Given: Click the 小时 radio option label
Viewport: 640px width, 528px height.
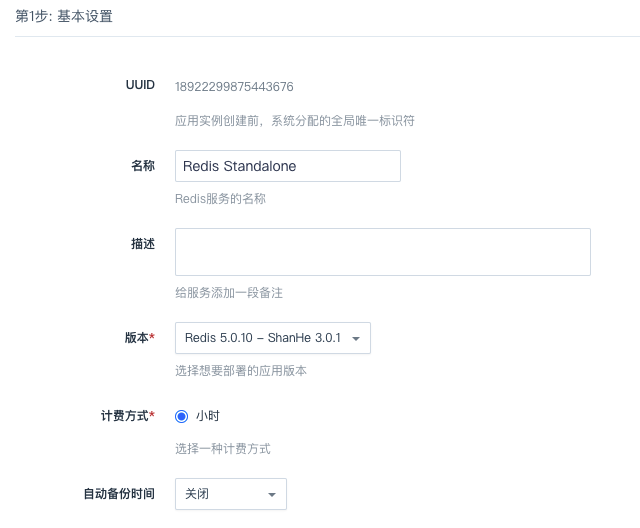Looking at the screenshot, I should [208, 416].
